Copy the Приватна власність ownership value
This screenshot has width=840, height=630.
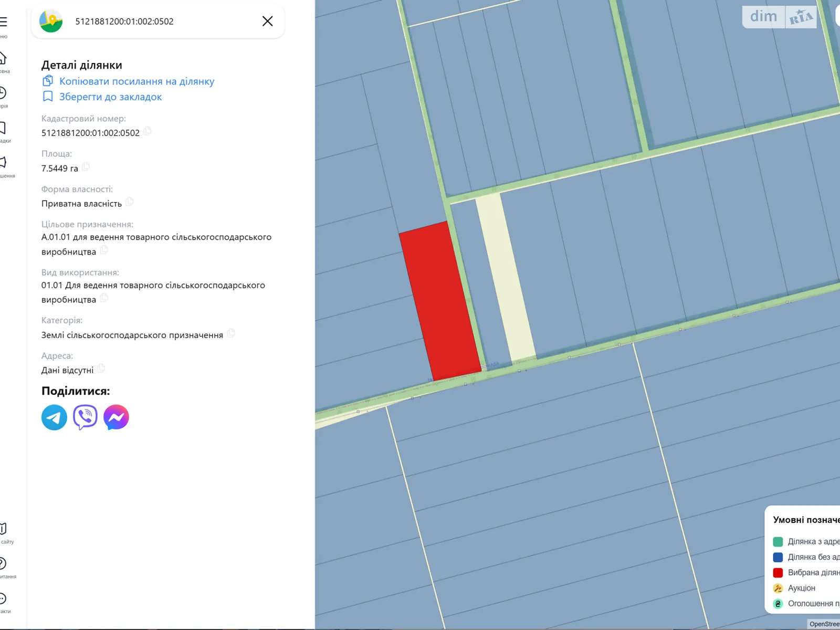coord(130,202)
